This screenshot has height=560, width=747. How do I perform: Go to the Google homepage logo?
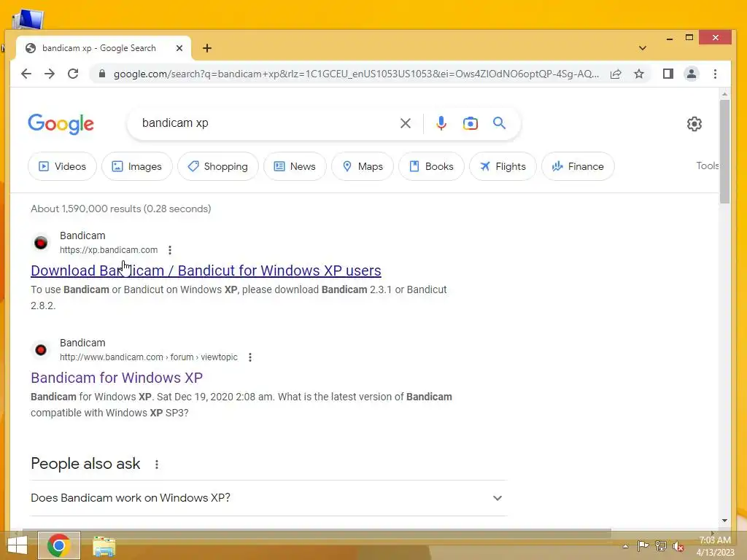[61, 124]
